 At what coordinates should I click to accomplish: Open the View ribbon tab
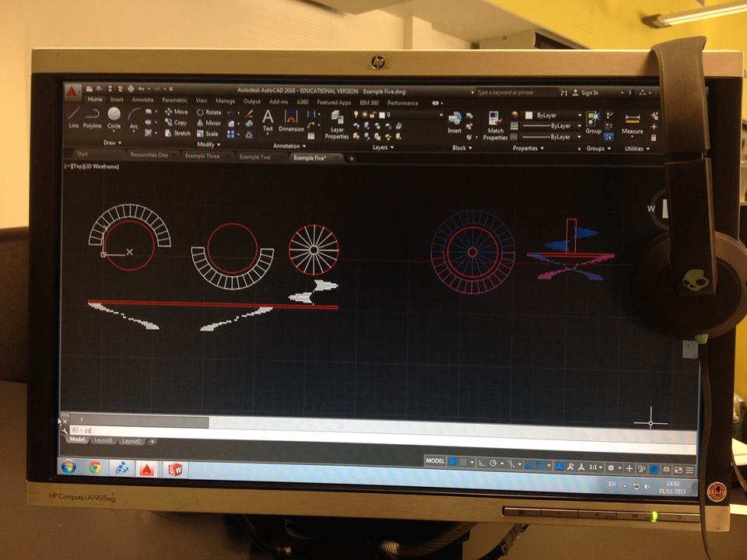(202, 100)
